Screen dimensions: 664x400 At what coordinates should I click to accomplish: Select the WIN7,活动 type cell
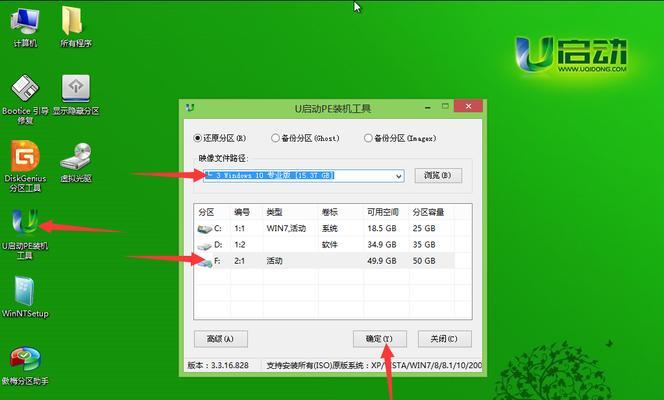point(286,229)
